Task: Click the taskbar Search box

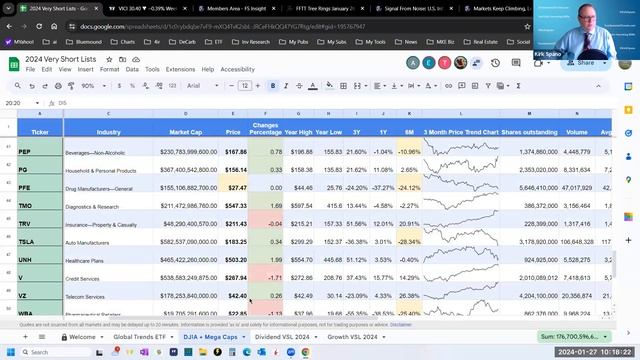Action: point(56,352)
